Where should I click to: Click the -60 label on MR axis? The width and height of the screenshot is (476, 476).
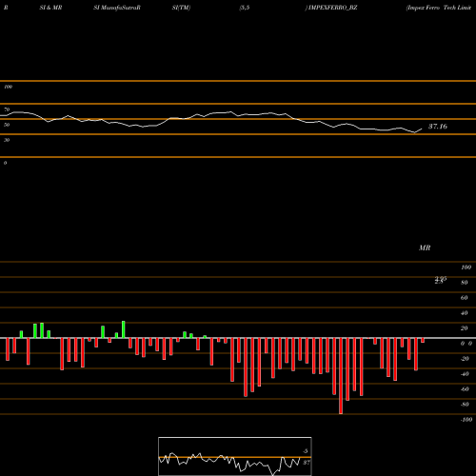coord(465,389)
